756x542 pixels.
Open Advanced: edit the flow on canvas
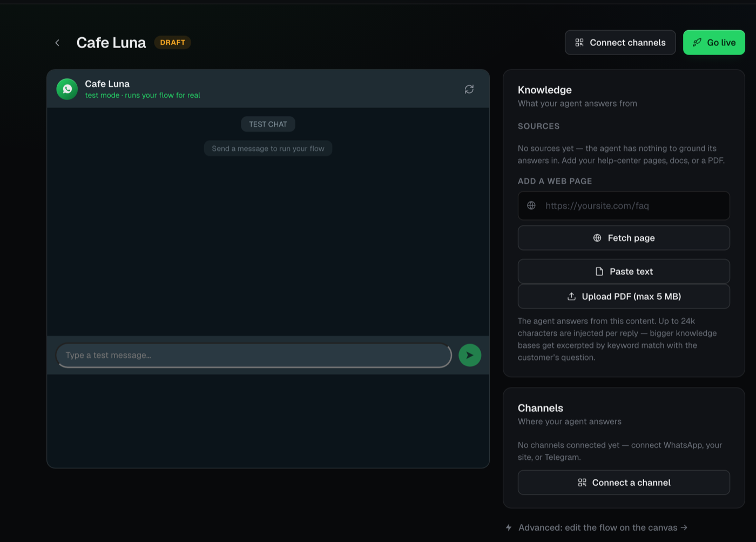(x=603, y=527)
